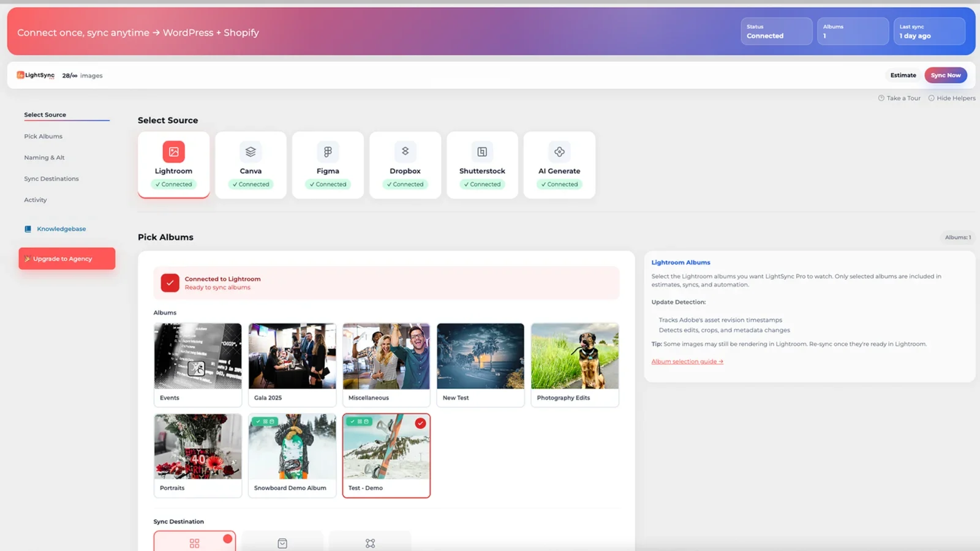Click the Lightroom Connected status badge

tap(173, 184)
